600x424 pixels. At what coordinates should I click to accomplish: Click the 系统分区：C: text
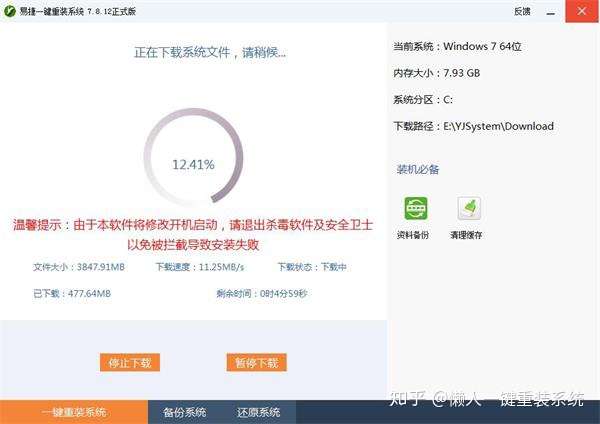[423, 99]
